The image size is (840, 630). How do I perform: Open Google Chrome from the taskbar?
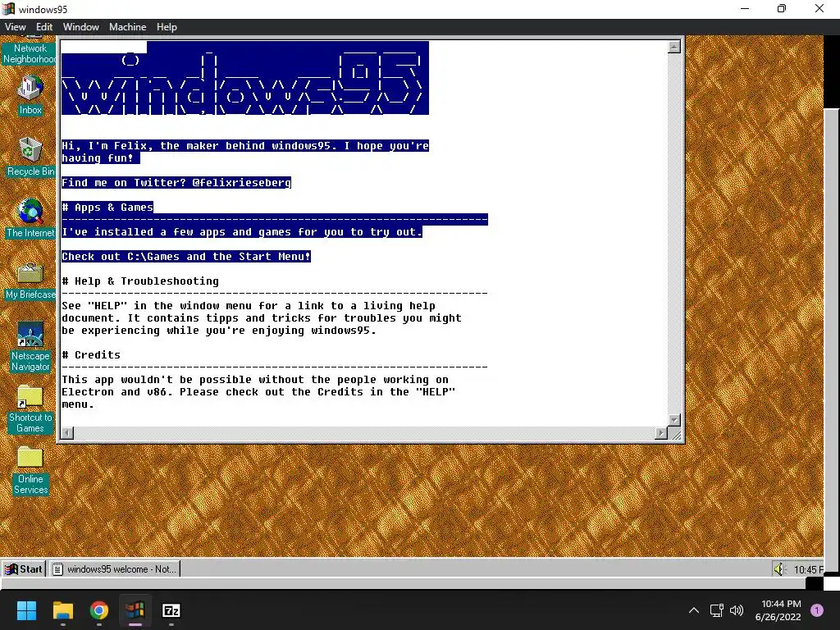pos(99,610)
